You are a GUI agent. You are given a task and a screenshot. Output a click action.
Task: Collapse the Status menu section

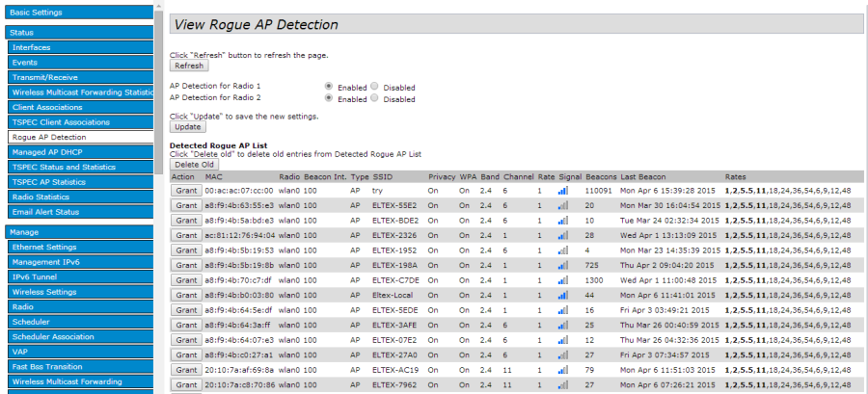click(77, 33)
